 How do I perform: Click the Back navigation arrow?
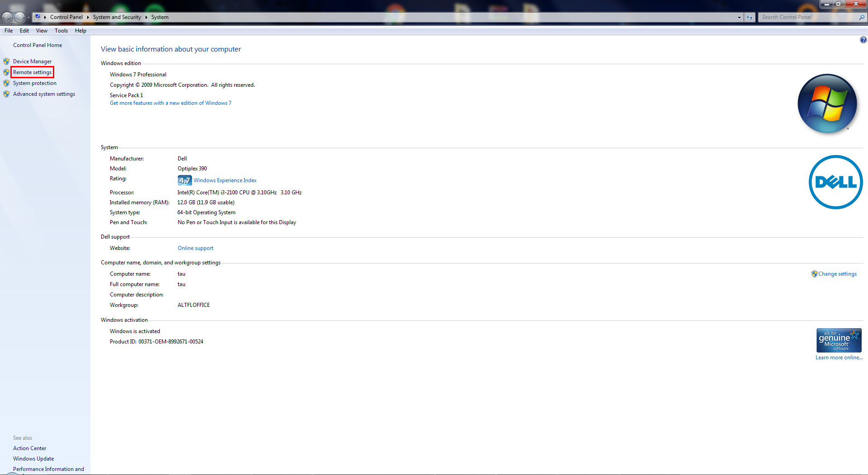pyautogui.click(x=7, y=17)
